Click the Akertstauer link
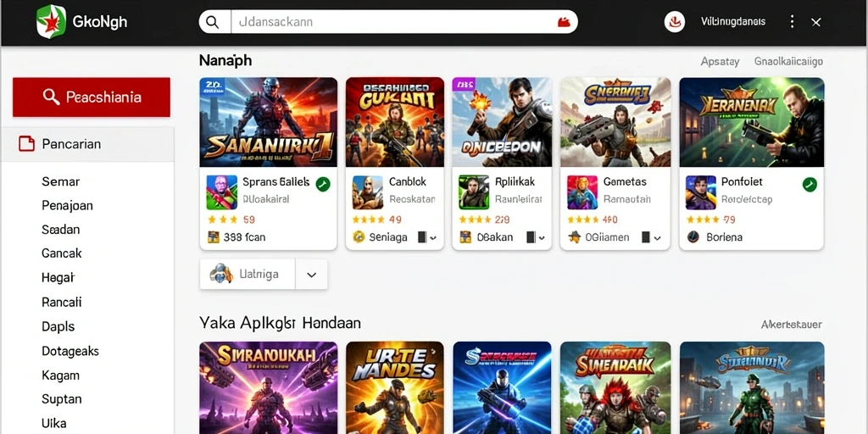868x434 pixels. pos(791,325)
